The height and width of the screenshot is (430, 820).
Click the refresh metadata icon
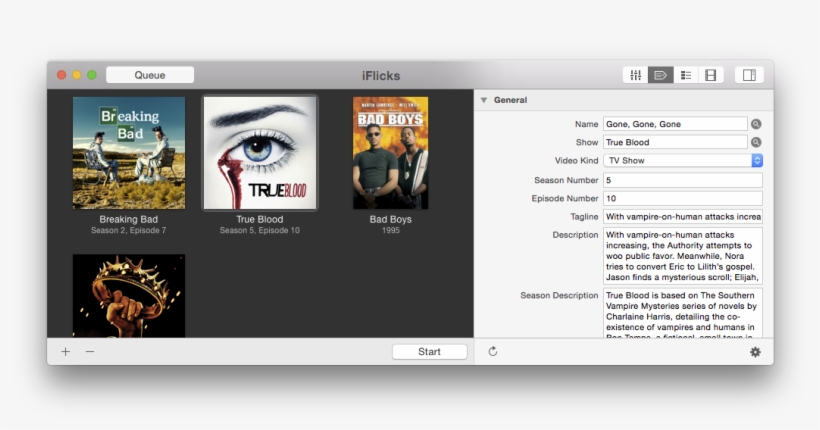(493, 351)
